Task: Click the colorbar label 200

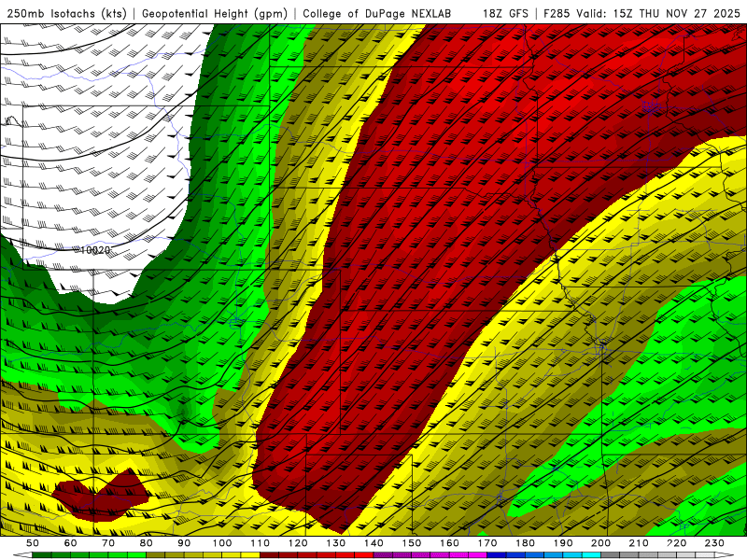Action: tap(601, 543)
